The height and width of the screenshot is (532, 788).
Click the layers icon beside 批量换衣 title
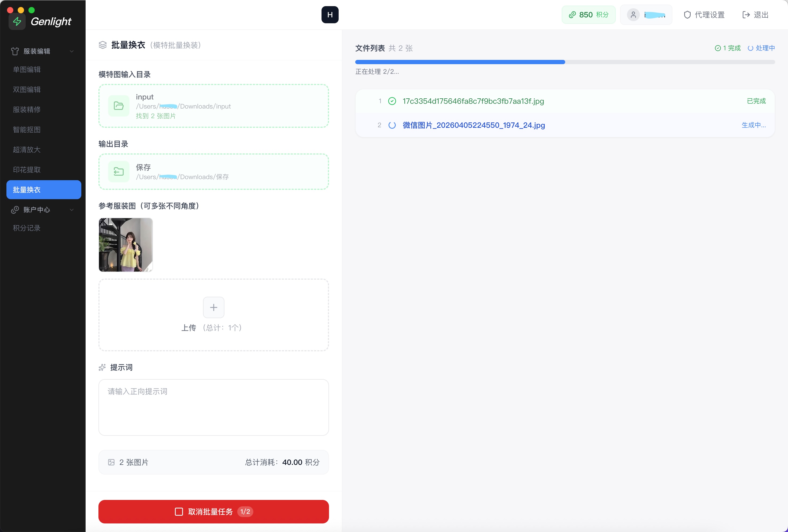tap(103, 45)
